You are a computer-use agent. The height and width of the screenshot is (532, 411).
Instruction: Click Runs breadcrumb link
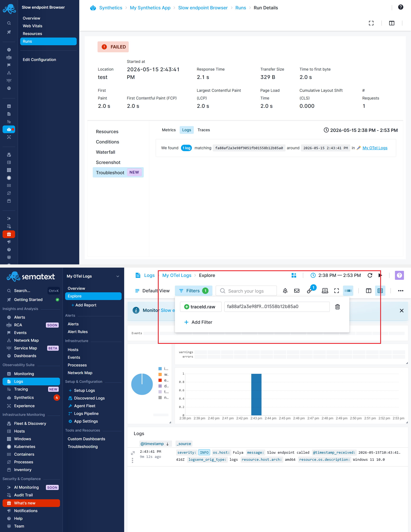pyautogui.click(x=241, y=8)
